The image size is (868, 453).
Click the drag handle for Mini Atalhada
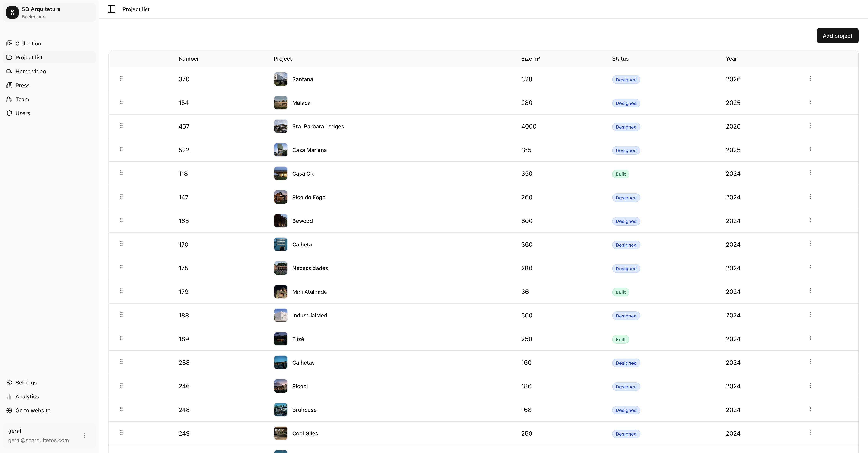click(121, 291)
